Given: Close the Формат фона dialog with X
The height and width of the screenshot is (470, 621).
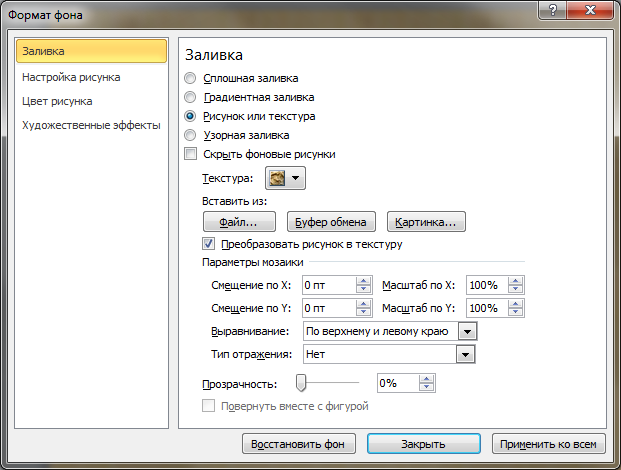Looking at the screenshot, I should point(590,10).
